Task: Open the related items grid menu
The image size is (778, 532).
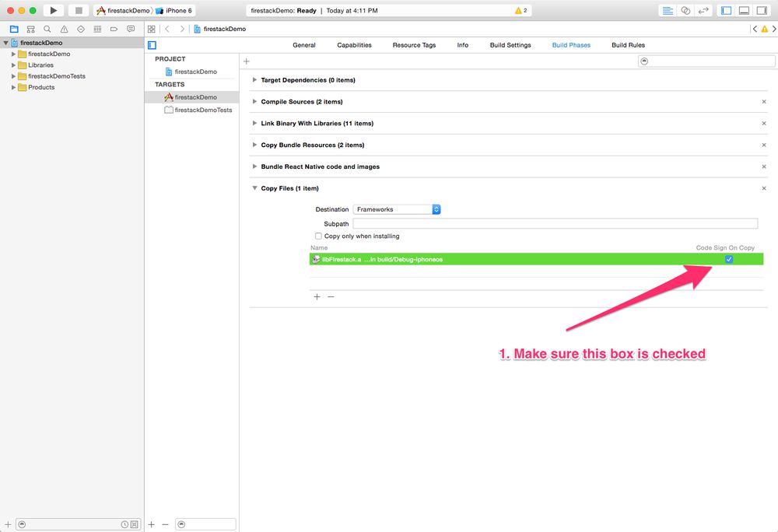Action: [152, 30]
